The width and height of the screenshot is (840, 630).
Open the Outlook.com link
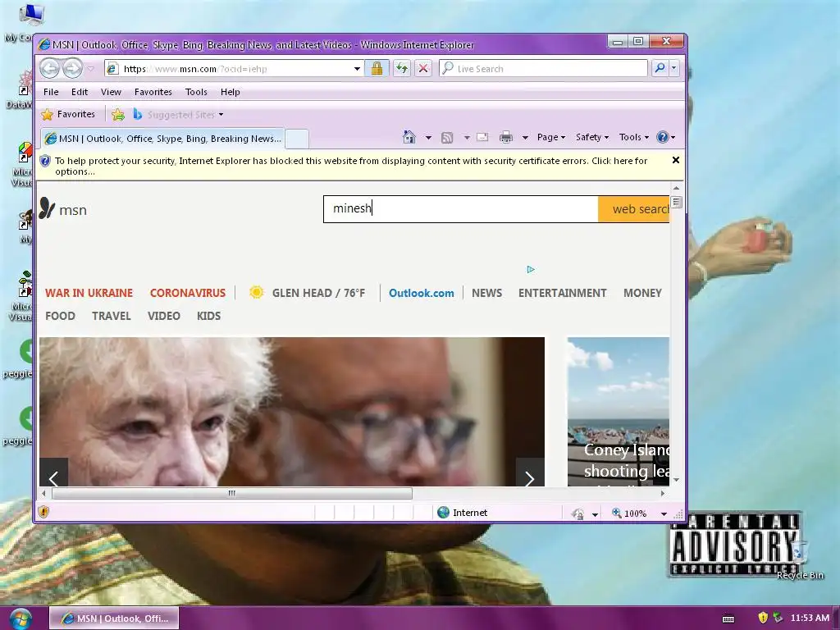click(x=421, y=293)
